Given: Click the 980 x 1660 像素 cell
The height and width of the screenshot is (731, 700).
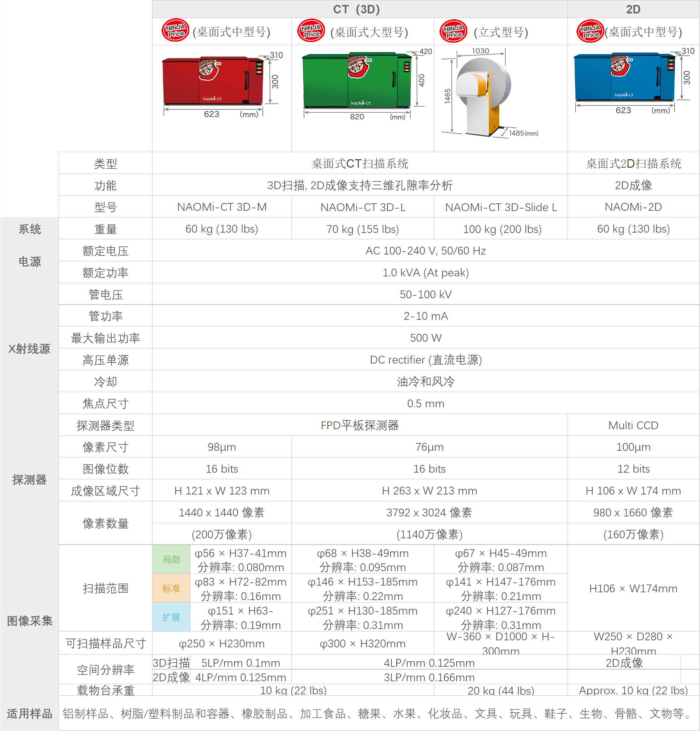Looking at the screenshot, I should click(633, 513).
